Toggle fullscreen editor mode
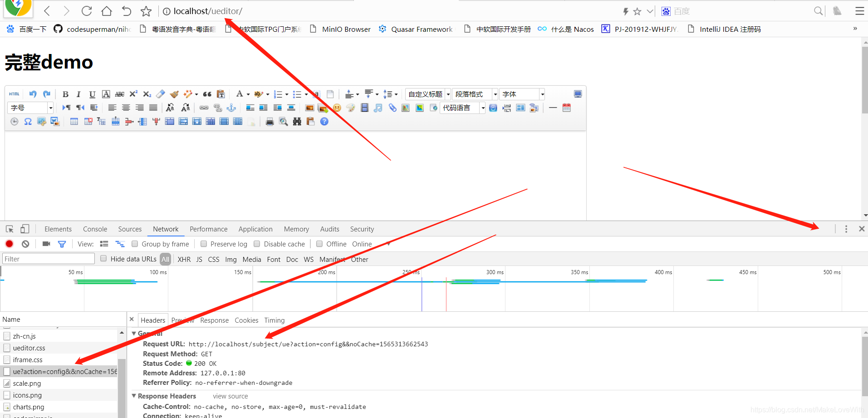 click(578, 94)
